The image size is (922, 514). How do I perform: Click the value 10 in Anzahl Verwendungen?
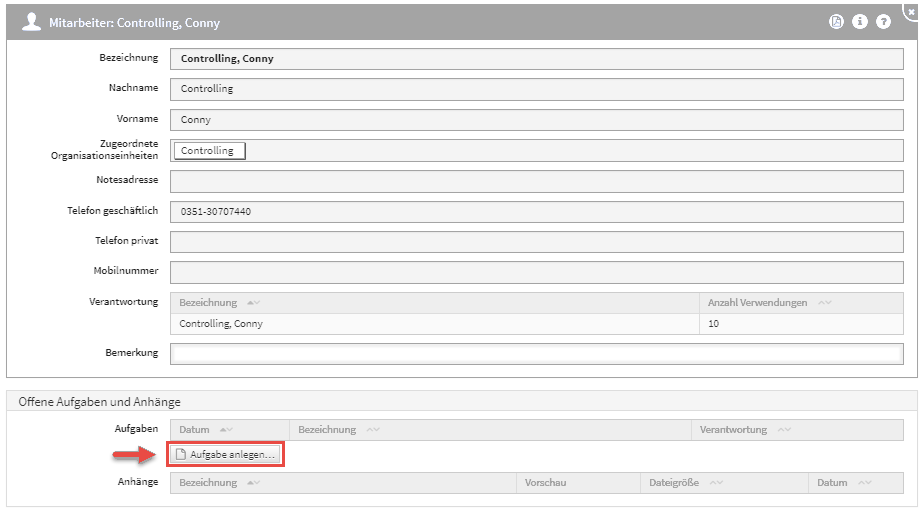(713, 324)
